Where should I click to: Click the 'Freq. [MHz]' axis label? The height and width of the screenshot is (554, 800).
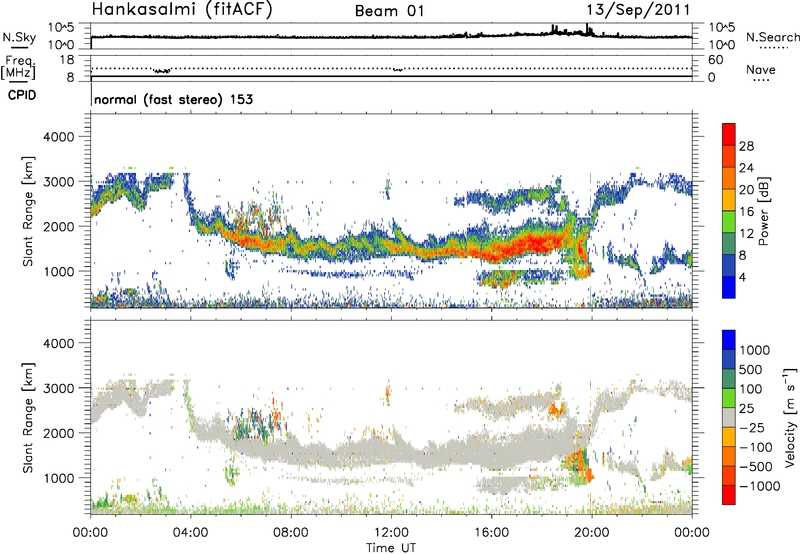(18, 67)
